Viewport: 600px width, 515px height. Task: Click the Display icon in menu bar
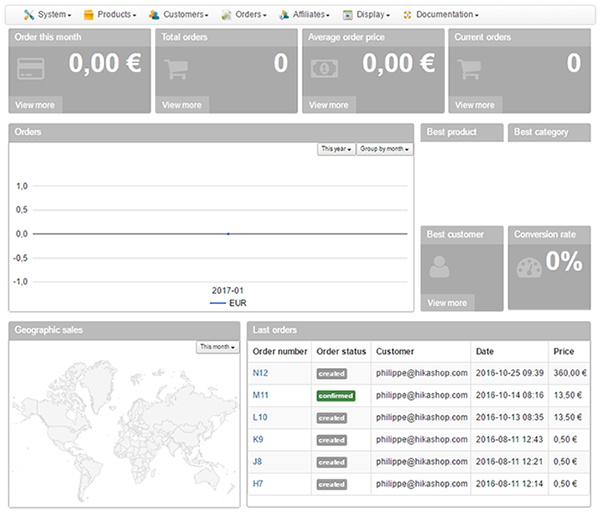coord(347,15)
